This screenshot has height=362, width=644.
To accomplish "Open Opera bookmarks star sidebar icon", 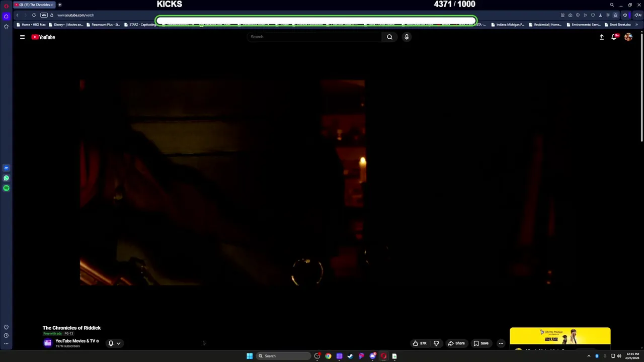I will click(6, 26).
